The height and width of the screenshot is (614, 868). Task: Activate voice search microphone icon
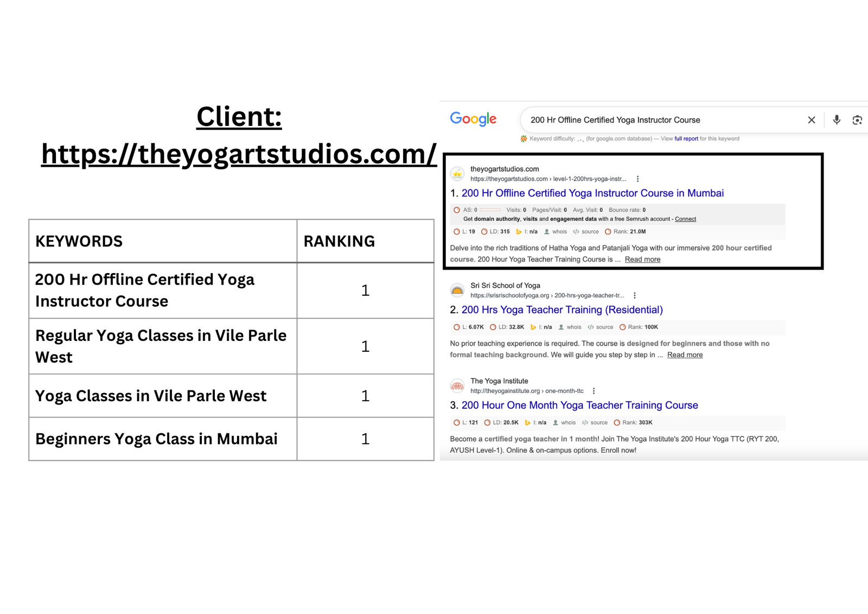pos(837,120)
